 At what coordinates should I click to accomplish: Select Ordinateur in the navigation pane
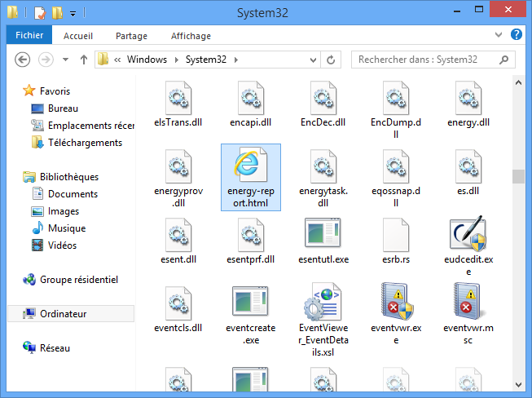click(71, 313)
